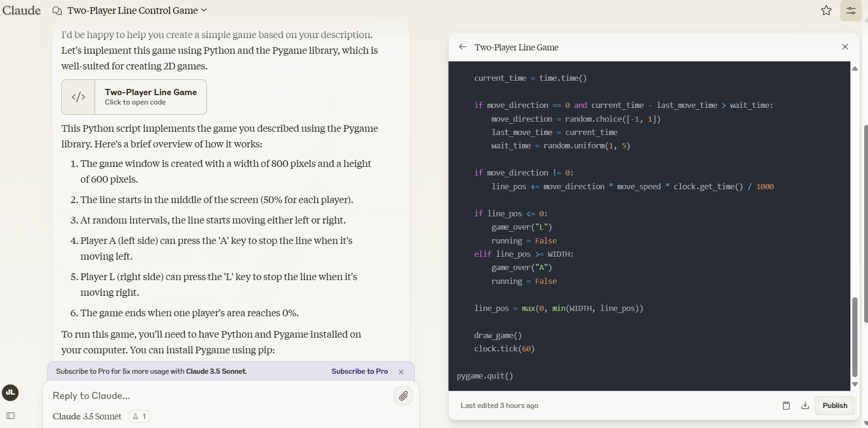
Task: Publish the Two-Player Line Game artifact
Action: tap(835, 406)
